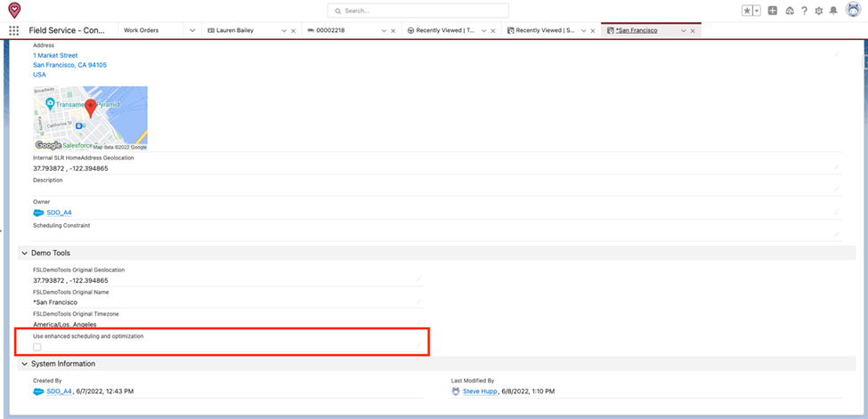Open the user profile avatar
This screenshot has height=419, width=868.
point(853,10)
